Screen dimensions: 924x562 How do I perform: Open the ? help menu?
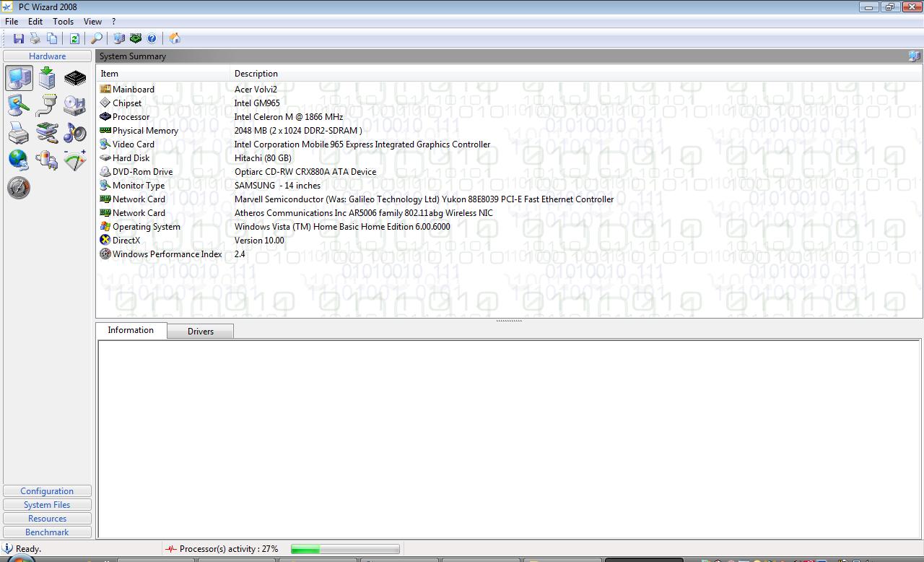113,22
